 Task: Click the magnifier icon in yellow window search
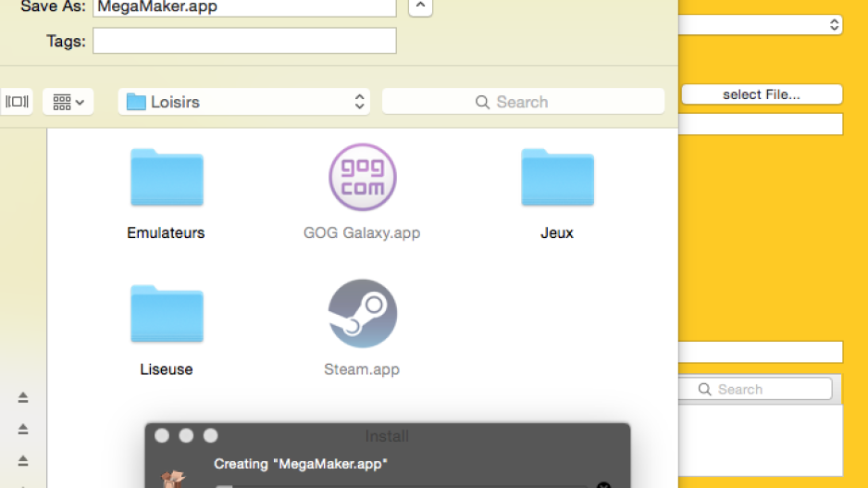click(x=705, y=390)
